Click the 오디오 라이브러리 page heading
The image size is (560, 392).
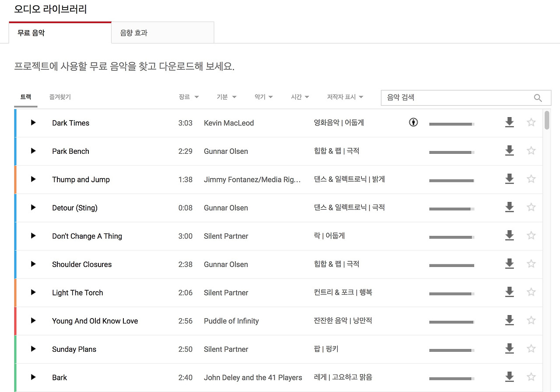pyautogui.click(x=51, y=9)
